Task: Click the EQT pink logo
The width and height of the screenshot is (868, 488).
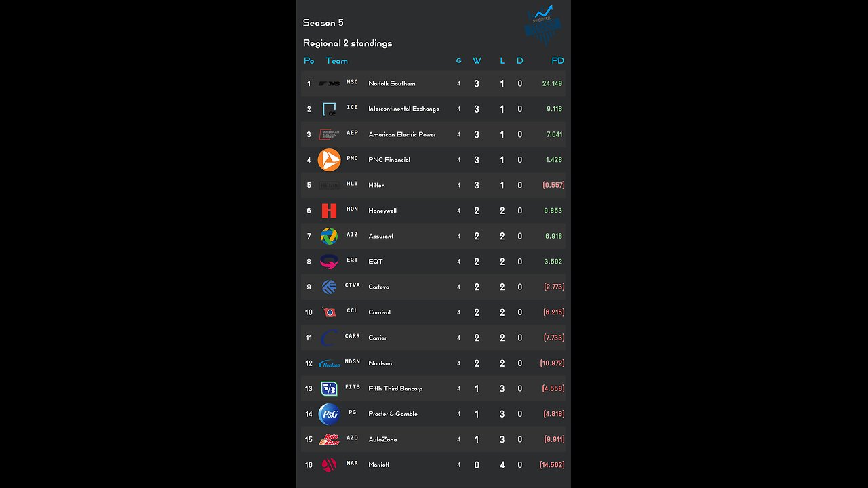Action: tap(330, 262)
